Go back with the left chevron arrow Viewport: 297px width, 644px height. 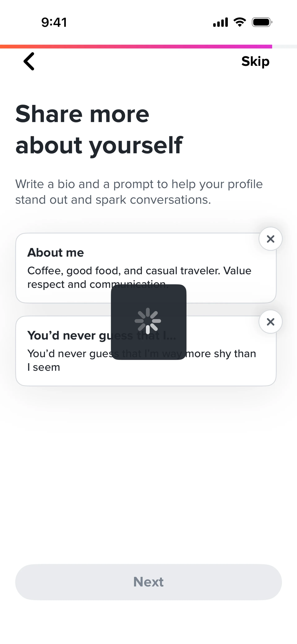[29, 61]
